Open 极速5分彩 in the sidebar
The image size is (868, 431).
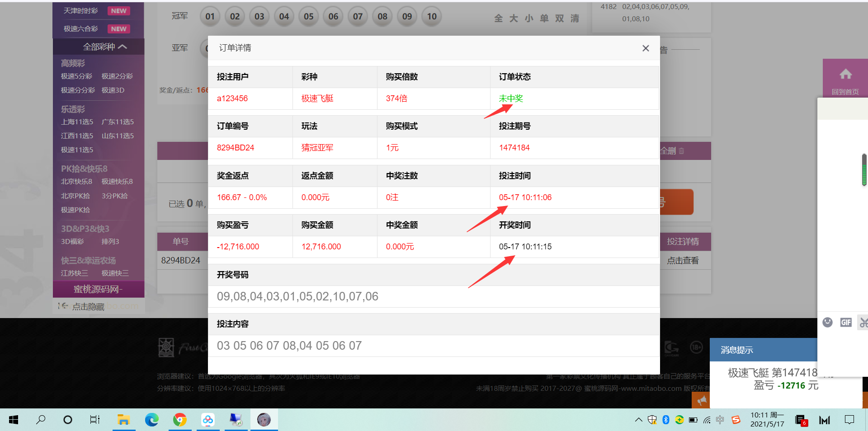[76, 76]
